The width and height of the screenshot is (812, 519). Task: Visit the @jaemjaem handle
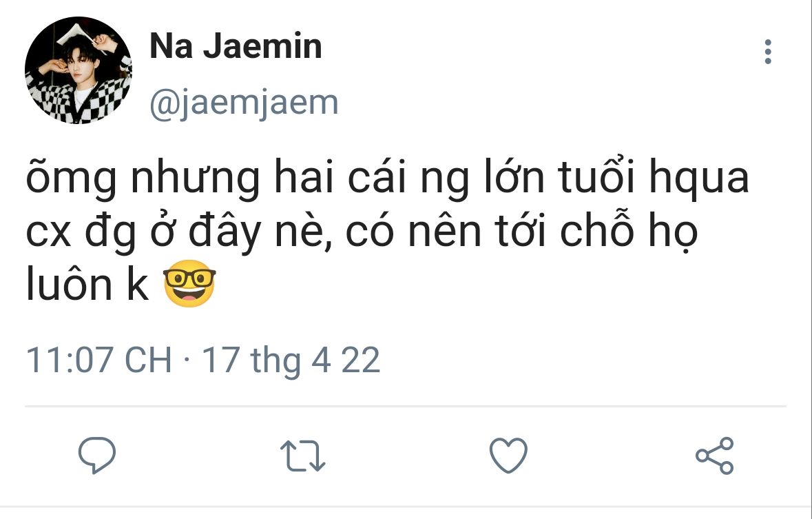coord(244,103)
